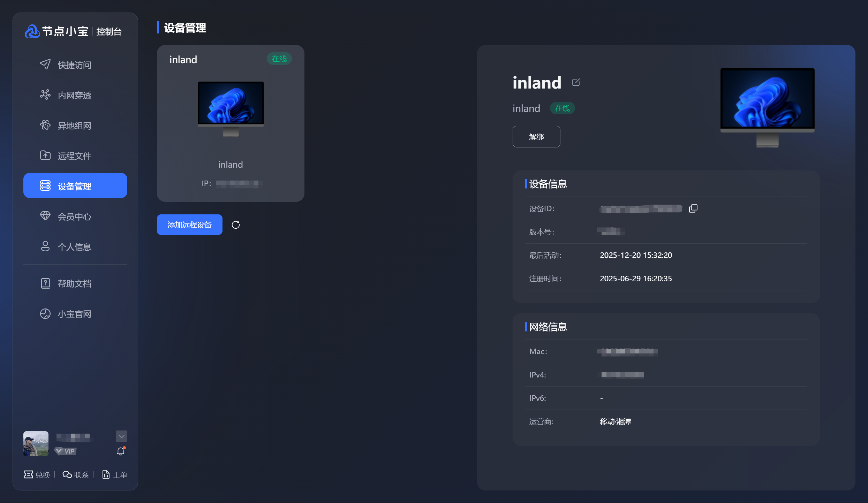Open 工单 ticket icon
The width and height of the screenshot is (868, 503).
point(106,474)
